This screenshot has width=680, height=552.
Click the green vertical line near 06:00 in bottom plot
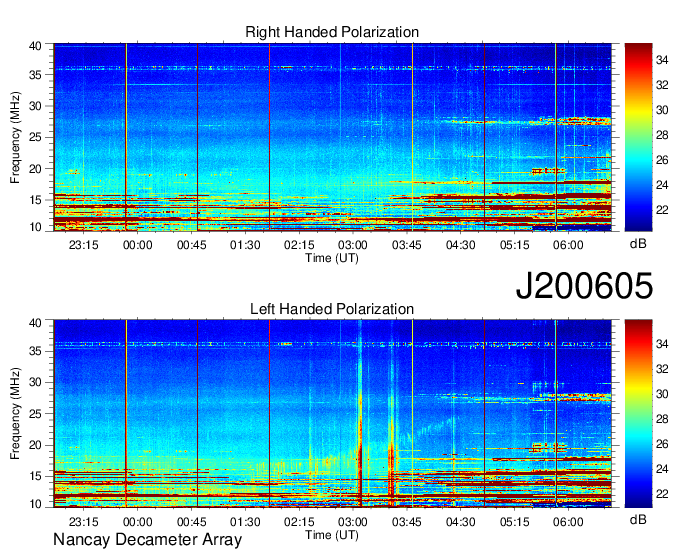556,414
